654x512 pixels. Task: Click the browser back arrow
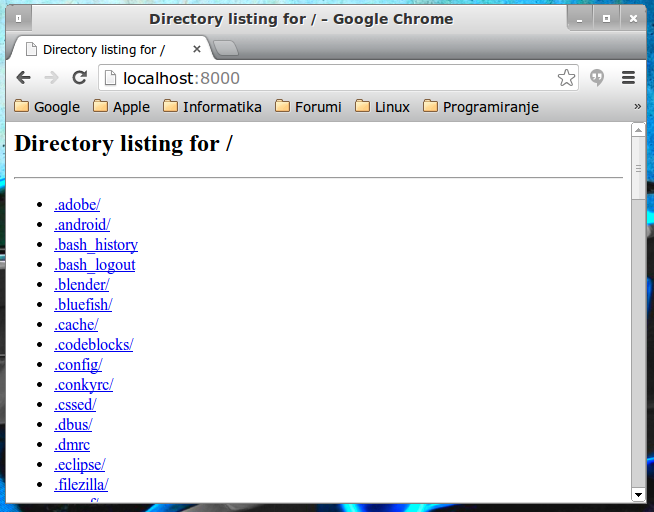click(24, 78)
